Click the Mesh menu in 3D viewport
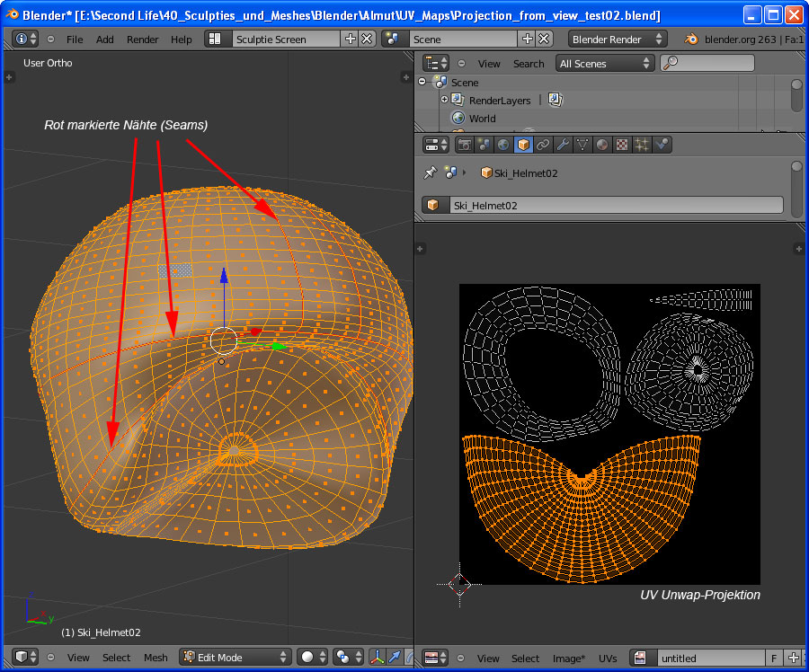809x672 pixels. pyautogui.click(x=156, y=658)
